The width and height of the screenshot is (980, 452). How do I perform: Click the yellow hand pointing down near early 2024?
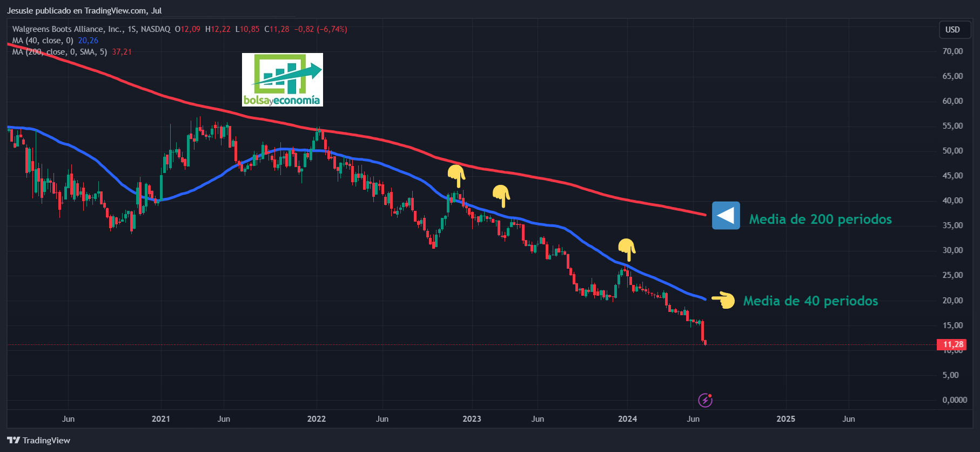[x=627, y=250]
